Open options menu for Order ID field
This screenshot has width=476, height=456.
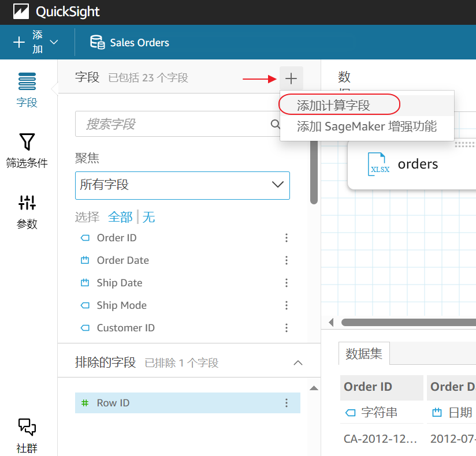(x=287, y=238)
